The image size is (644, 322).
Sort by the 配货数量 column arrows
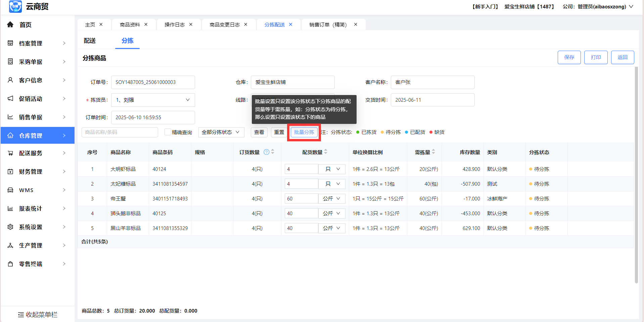(x=326, y=152)
